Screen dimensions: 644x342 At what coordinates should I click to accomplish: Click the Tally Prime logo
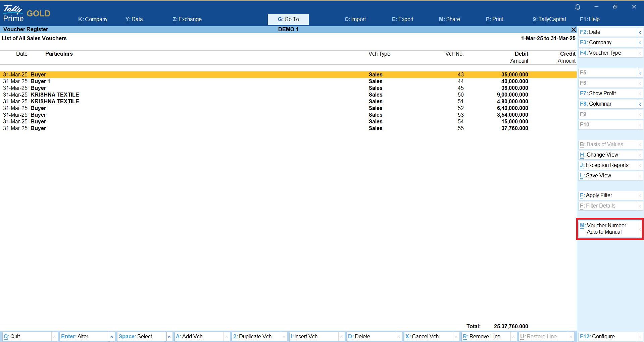point(13,13)
